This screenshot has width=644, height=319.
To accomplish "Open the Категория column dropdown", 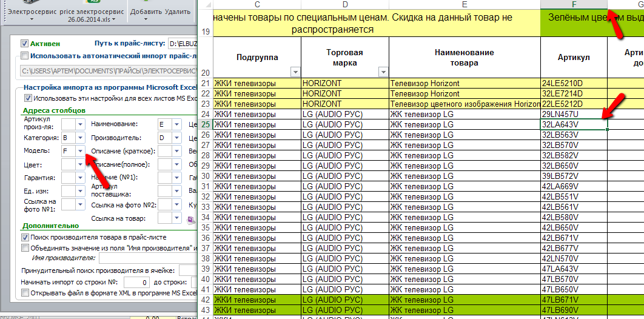I will point(80,138).
